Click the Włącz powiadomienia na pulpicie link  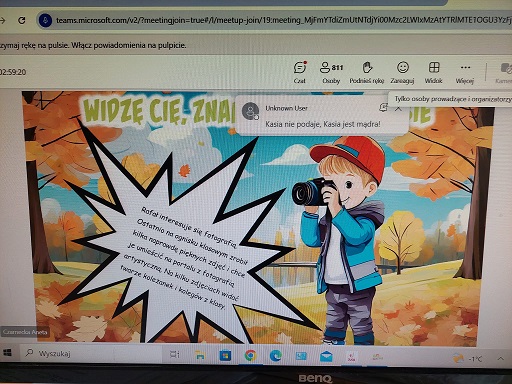pyautogui.click(x=129, y=45)
